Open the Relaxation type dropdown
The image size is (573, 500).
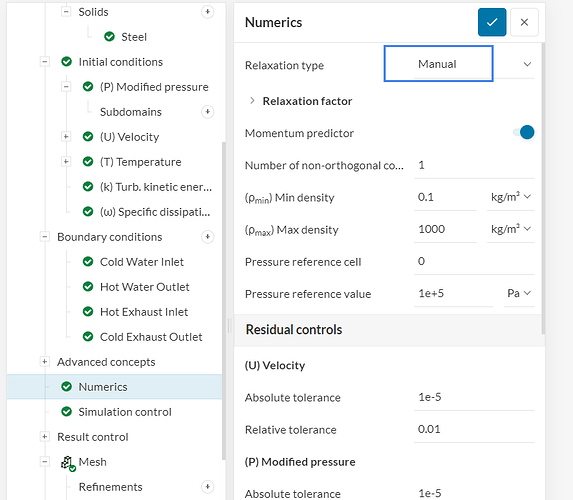click(x=459, y=64)
